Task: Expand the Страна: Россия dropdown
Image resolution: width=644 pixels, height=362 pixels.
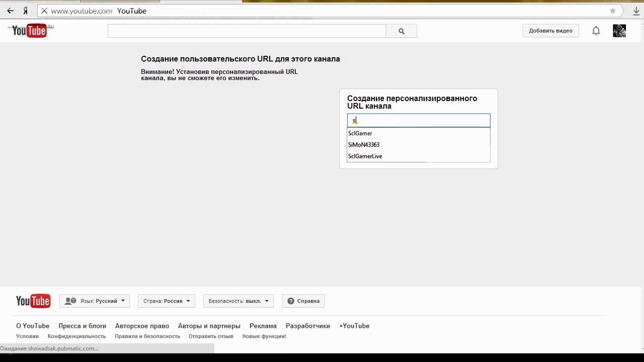Action: click(167, 301)
